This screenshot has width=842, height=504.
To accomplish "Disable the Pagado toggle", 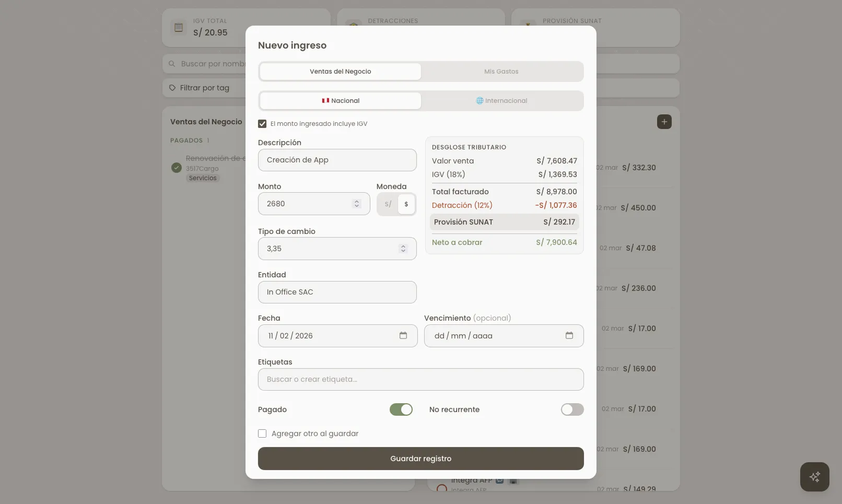I will tap(401, 409).
